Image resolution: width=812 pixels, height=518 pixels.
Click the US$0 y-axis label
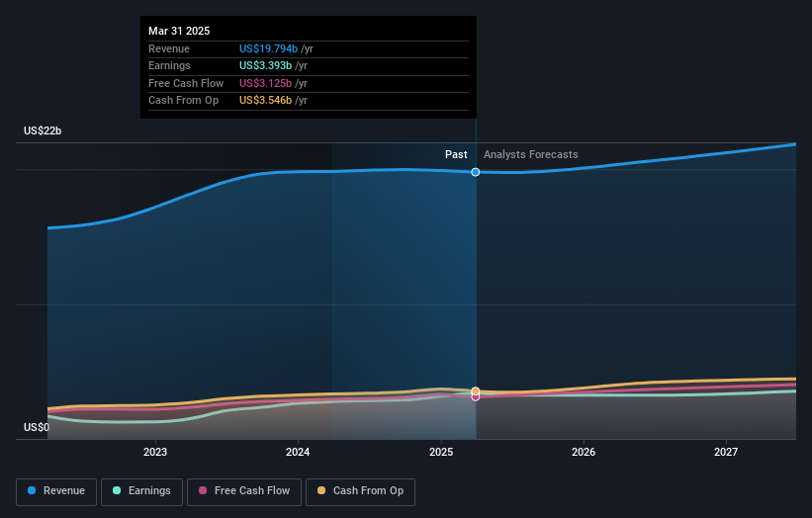coord(37,427)
